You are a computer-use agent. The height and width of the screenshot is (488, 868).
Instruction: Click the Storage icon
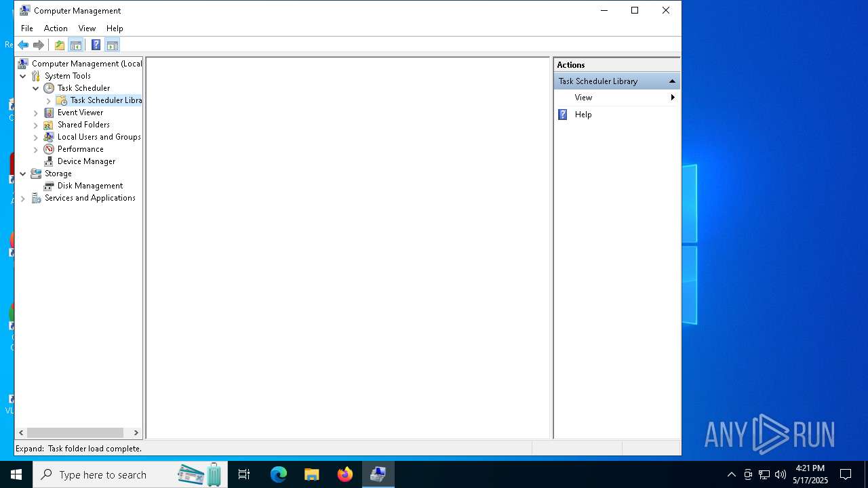[36, 174]
